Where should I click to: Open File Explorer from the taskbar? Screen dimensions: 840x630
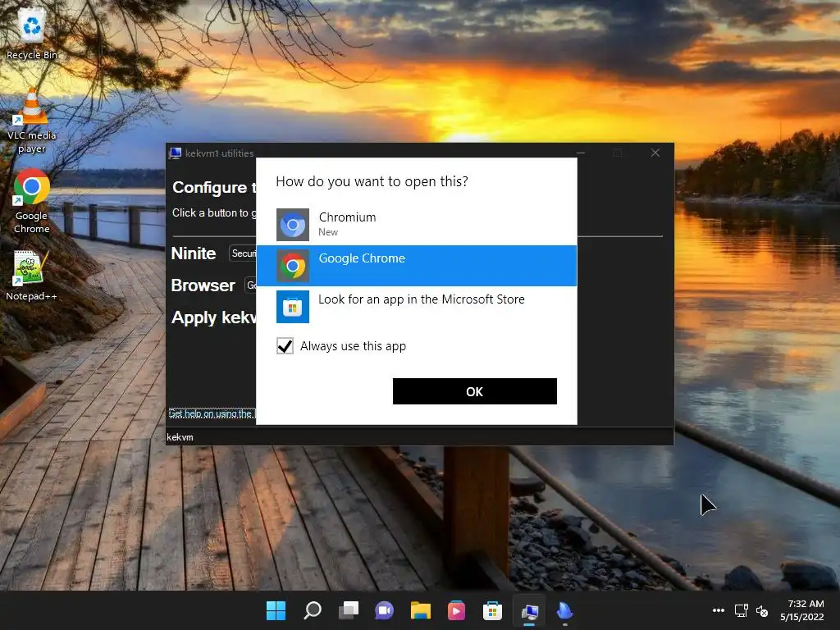pos(421,610)
